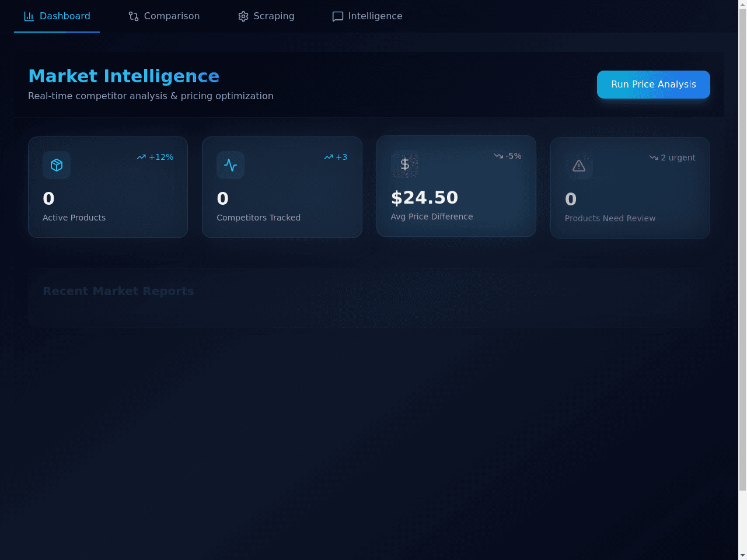The image size is (747, 560).
Task: Click the trending down arrow beside 2 urgent
Action: coord(654,157)
